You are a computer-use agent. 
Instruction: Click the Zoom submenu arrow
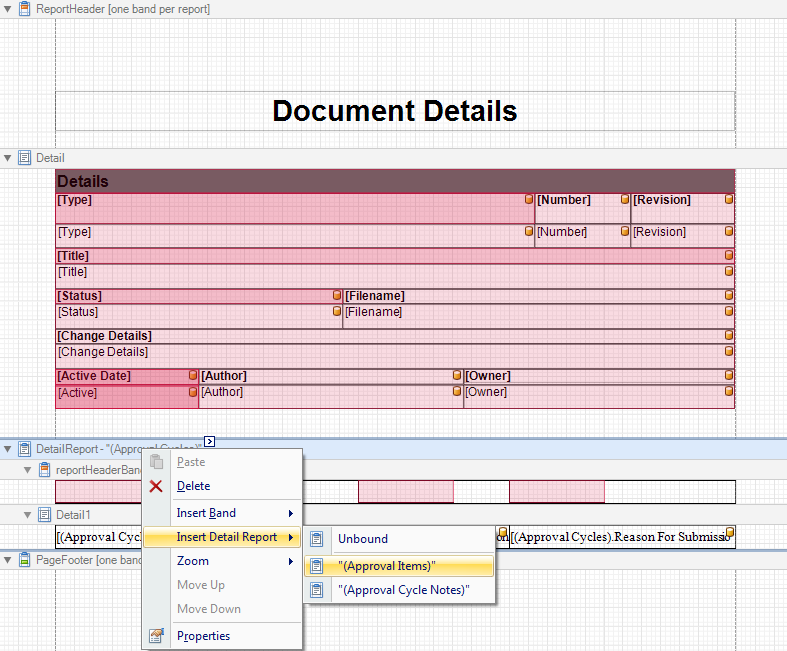pos(291,561)
